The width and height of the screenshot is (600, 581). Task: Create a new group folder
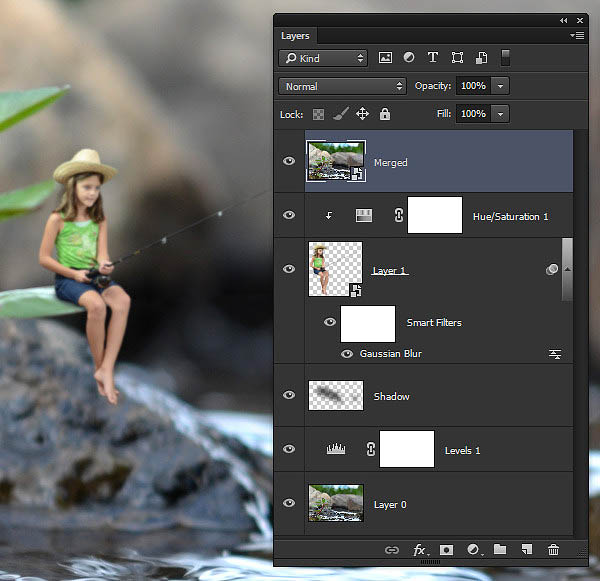click(499, 550)
